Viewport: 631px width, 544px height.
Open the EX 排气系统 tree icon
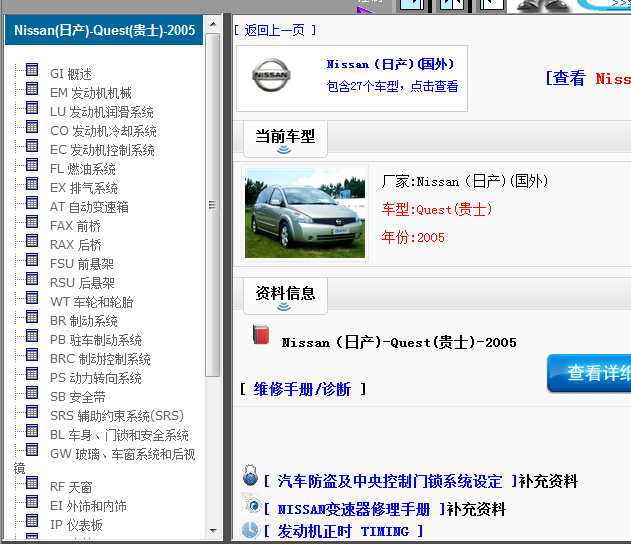pyautogui.click(x=32, y=184)
